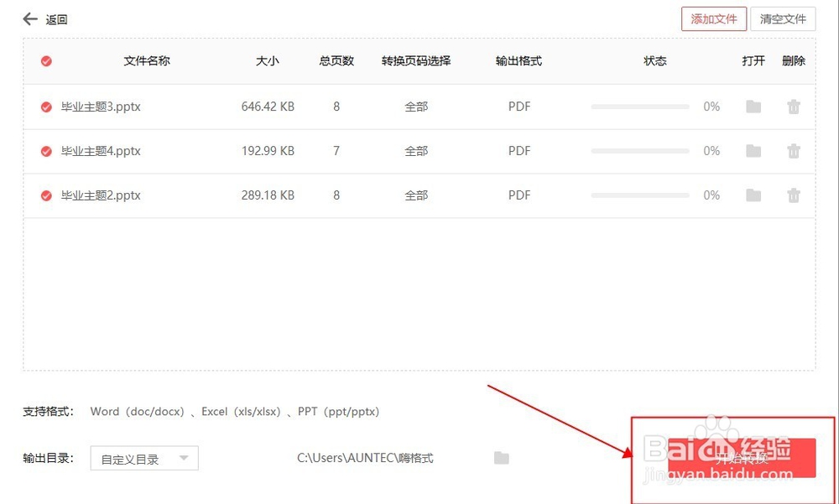Toggle the select-all checkbox in header
The width and height of the screenshot is (839, 504).
[x=45, y=60]
